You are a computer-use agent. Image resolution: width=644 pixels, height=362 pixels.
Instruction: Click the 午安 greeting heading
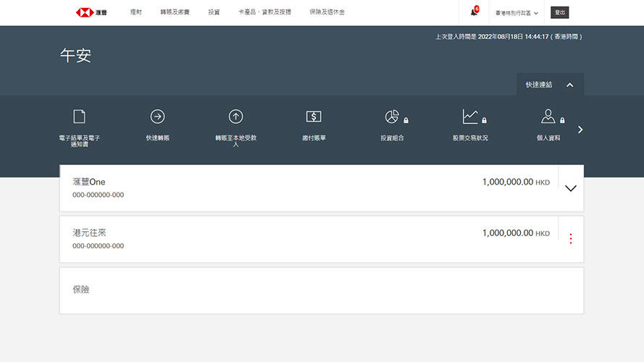75,56
